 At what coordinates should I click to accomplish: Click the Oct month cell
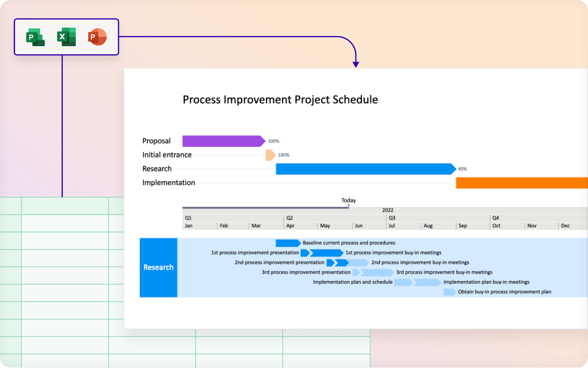507,226
